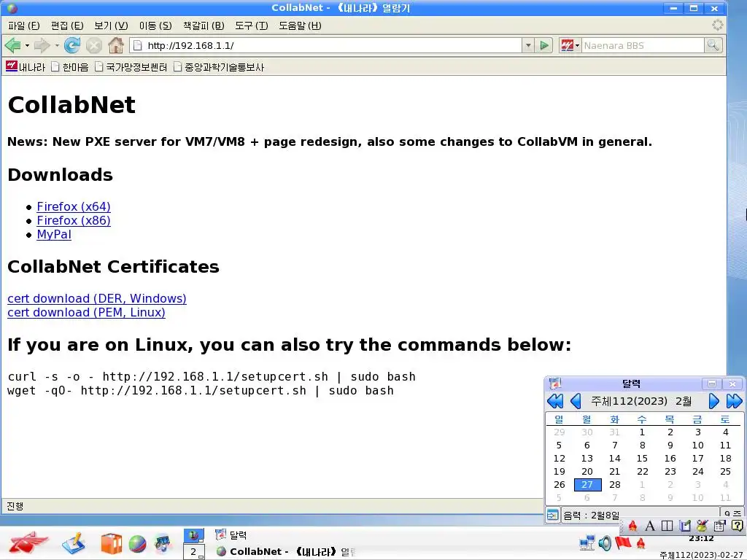
Task: Click the grey forward arrow in browser toolbar
Action: point(42,46)
